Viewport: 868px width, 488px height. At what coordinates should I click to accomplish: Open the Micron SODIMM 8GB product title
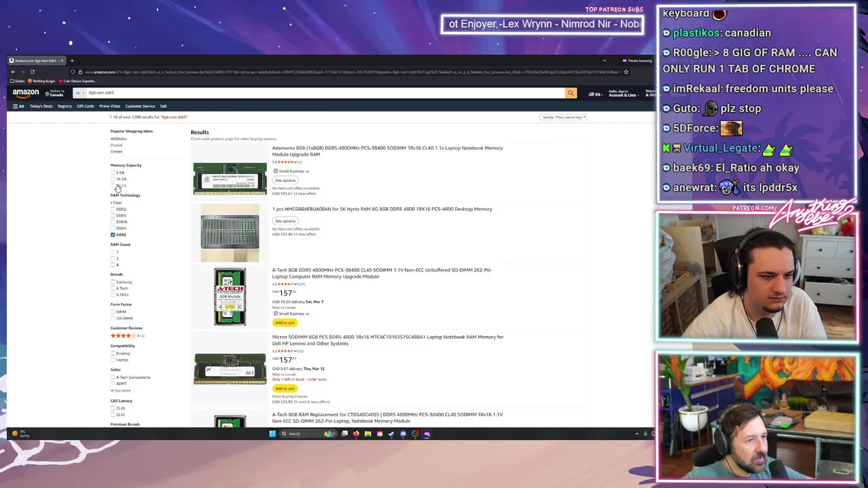coord(388,340)
